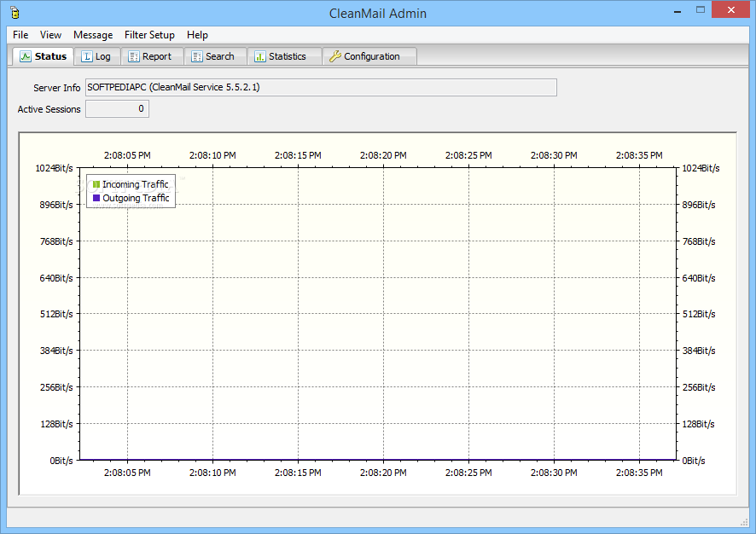Viewport: 756px width, 534px height.
Task: Click the 768Bit/s label on right axis
Action: pyautogui.click(x=699, y=241)
